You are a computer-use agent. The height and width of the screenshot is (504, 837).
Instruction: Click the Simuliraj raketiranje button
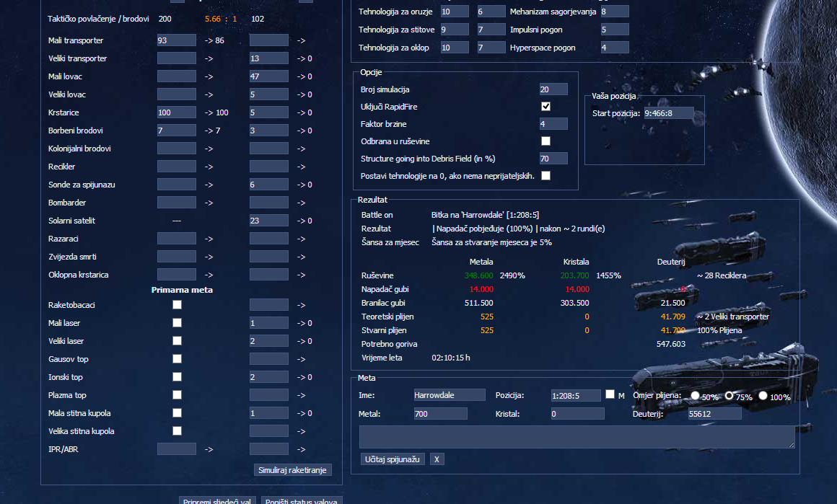click(x=292, y=470)
